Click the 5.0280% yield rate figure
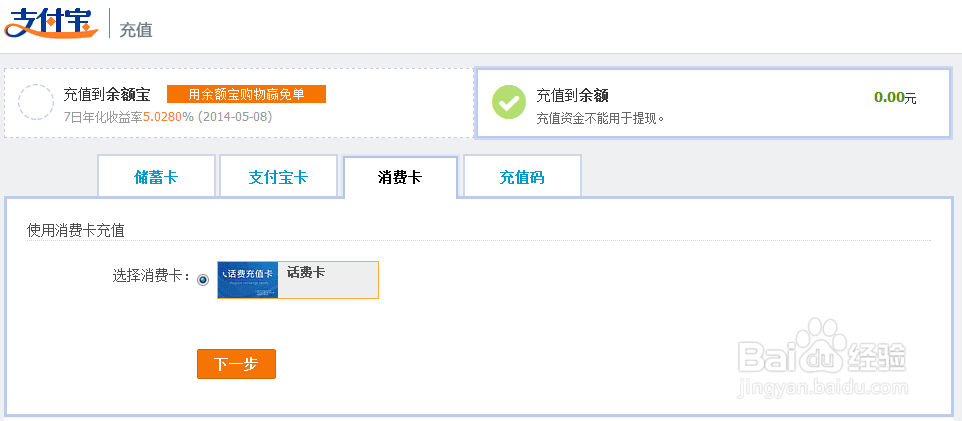Screen dimensions: 962x421 (x=167, y=117)
